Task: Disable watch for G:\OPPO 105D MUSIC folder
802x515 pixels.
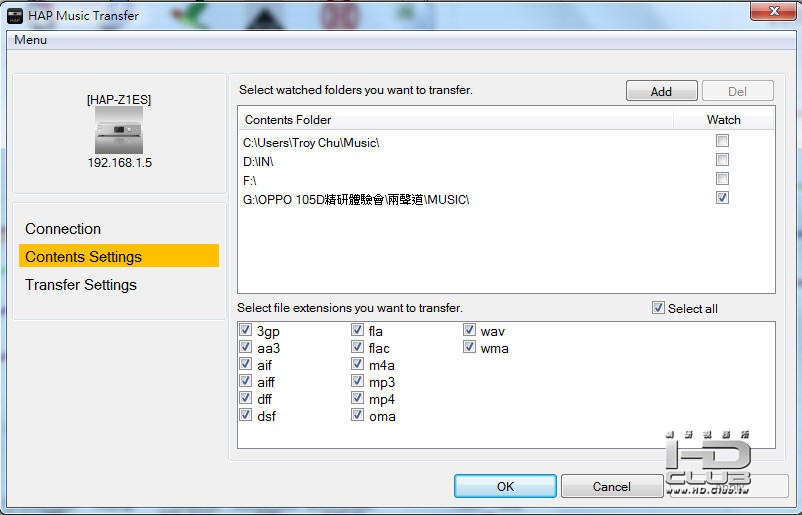Action: coord(722,197)
